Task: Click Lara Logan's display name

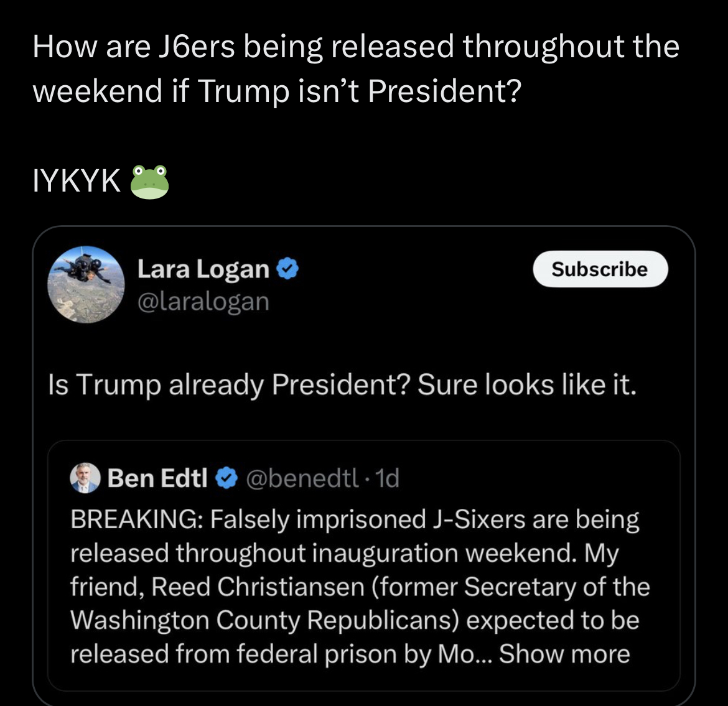Action: pyautogui.click(x=202, y=269)
